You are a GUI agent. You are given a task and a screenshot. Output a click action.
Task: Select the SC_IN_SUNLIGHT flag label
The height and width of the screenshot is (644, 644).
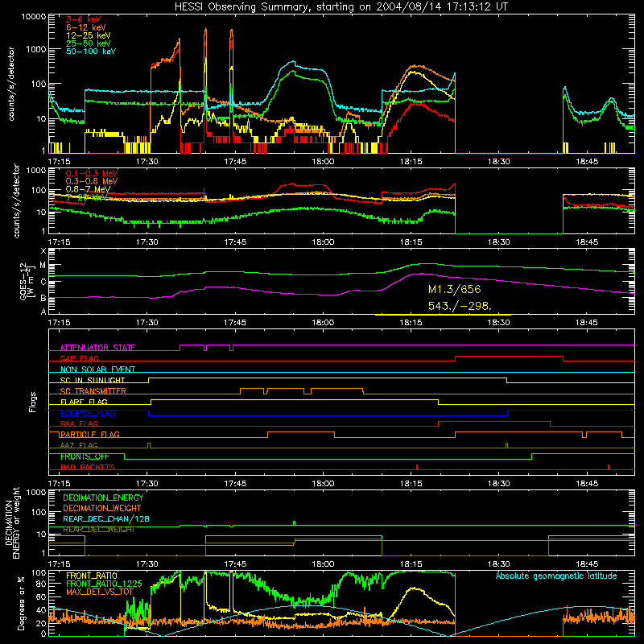[93, 380]
